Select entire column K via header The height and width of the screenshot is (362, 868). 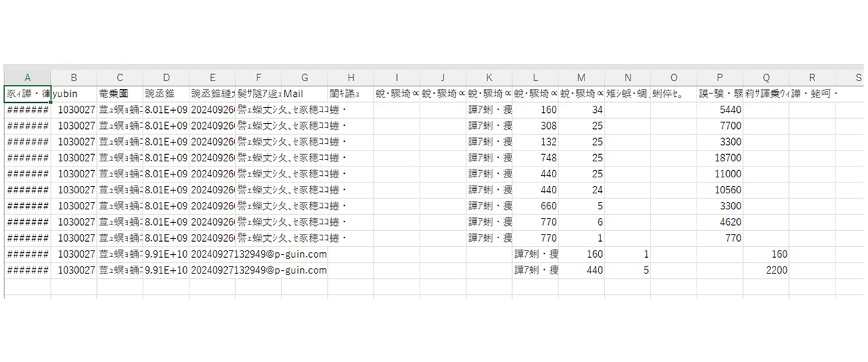click(x=489, y=77)
